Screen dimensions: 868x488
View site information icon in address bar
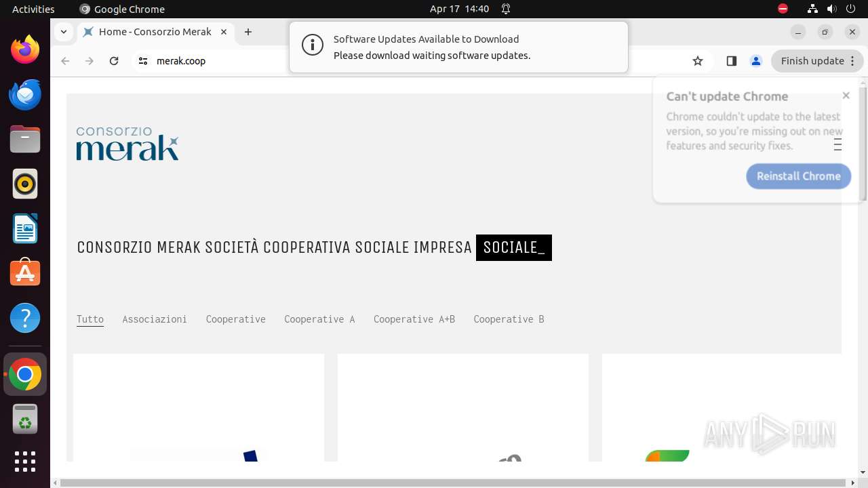(142, 61)
